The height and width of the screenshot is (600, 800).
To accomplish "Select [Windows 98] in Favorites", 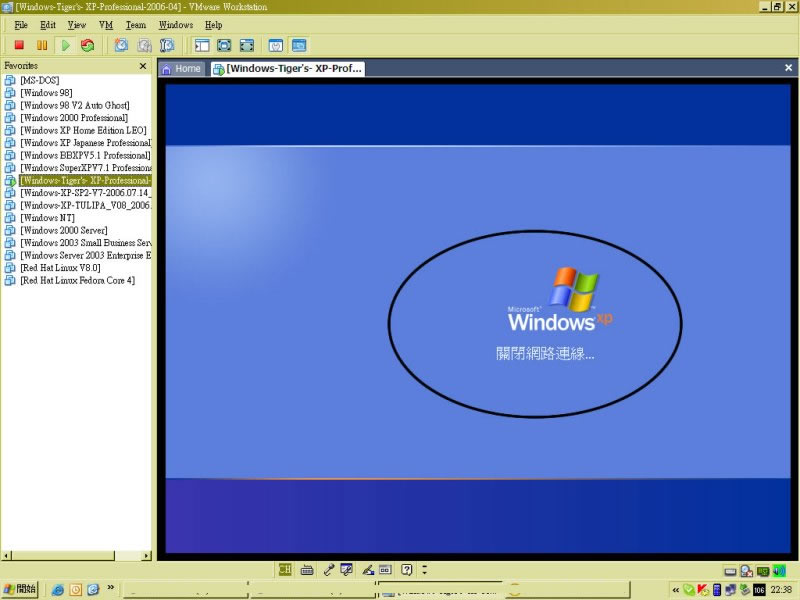I will pos(46,93).
